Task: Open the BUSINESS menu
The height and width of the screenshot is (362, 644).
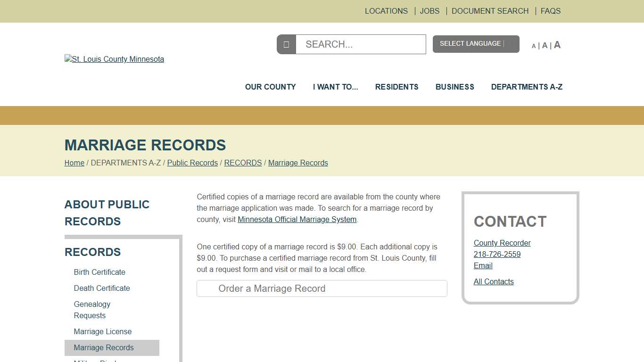Action: pyautogui.click(x=454, y=87)
